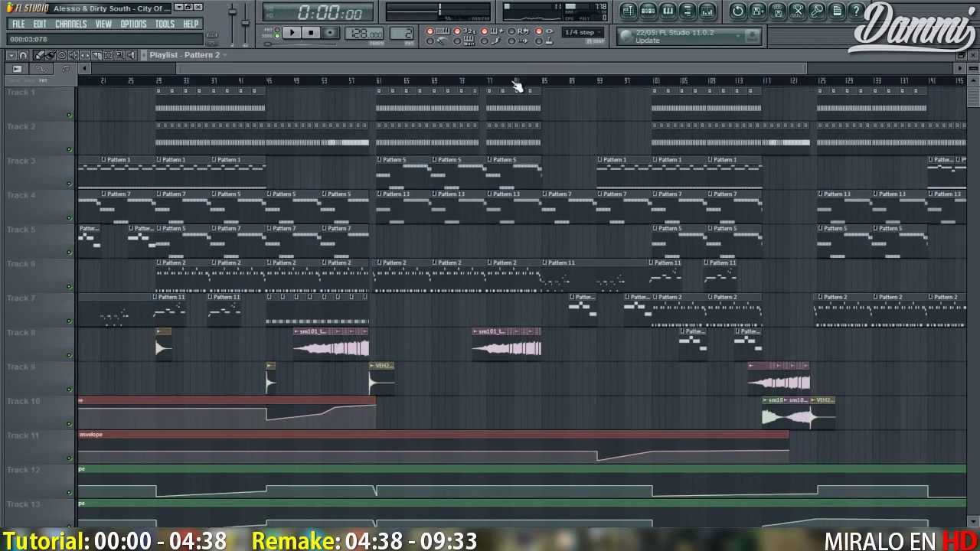Select the Slip tool in Playlist toolbar
The height and width of the screenshot is (551, 980).
point(84,55)
